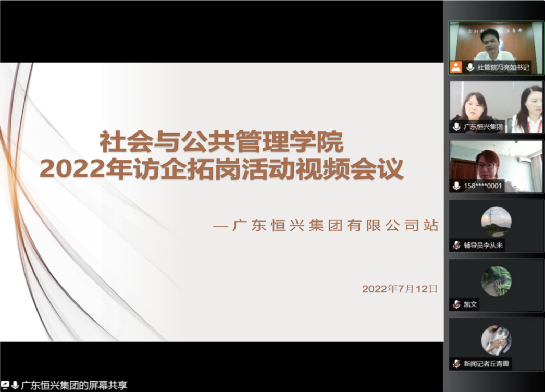Click muted mic icon for 辅导员李从来

[x=456, y=246]
